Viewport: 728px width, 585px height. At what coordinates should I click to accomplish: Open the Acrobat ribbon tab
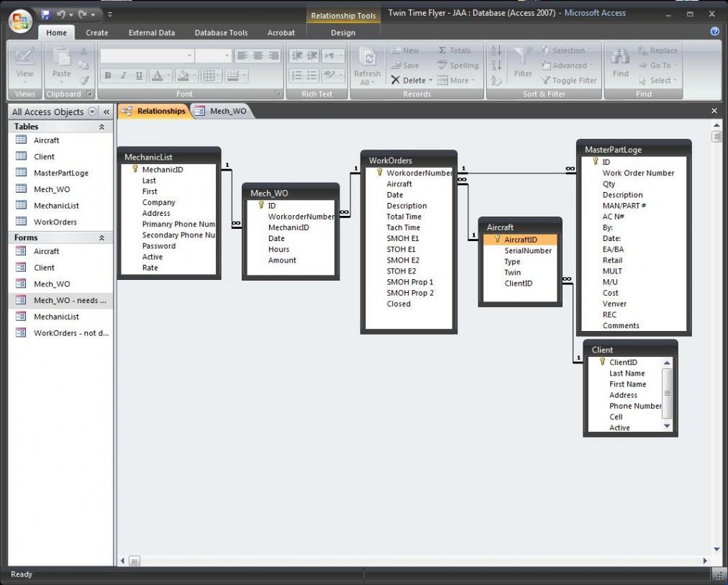(x=281, y=32)
